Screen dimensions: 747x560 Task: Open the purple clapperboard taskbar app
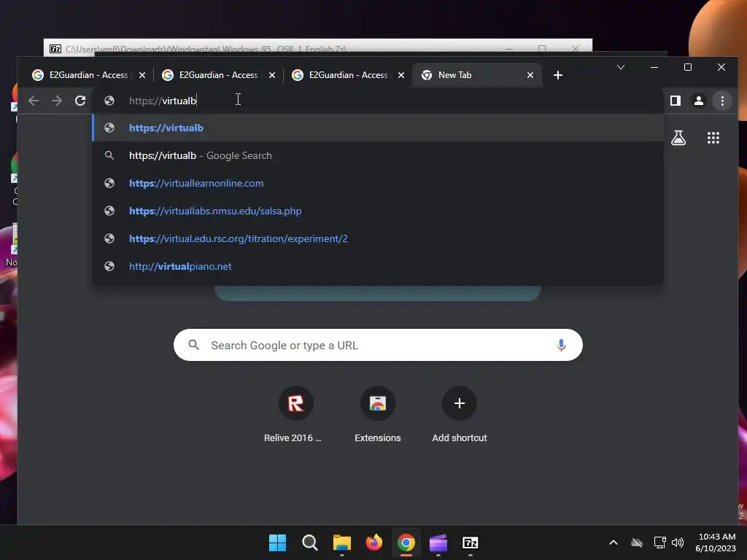(x=438, y=542)
